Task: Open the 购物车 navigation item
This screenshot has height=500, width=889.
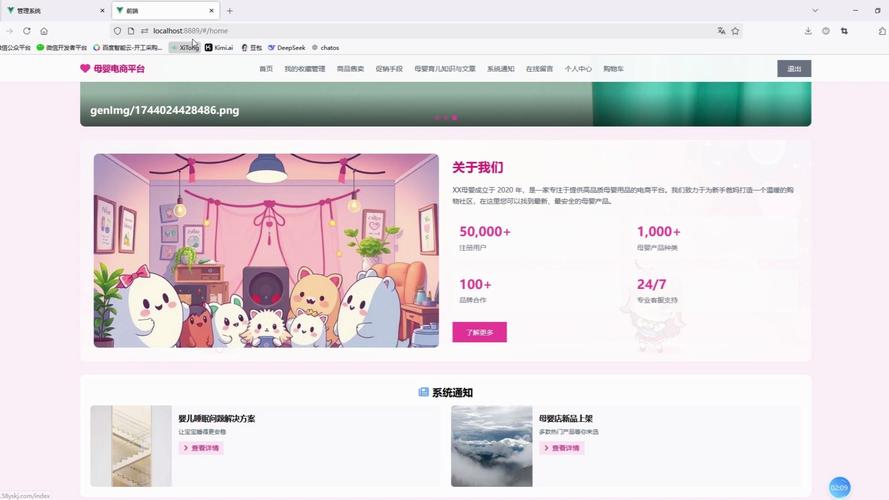Action: (613, 69)
